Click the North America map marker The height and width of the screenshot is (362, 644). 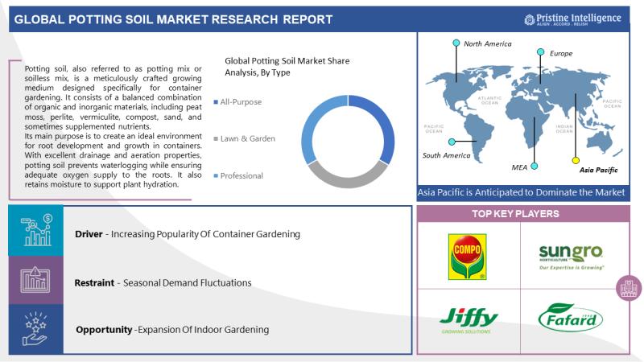(x=456, y=43)
